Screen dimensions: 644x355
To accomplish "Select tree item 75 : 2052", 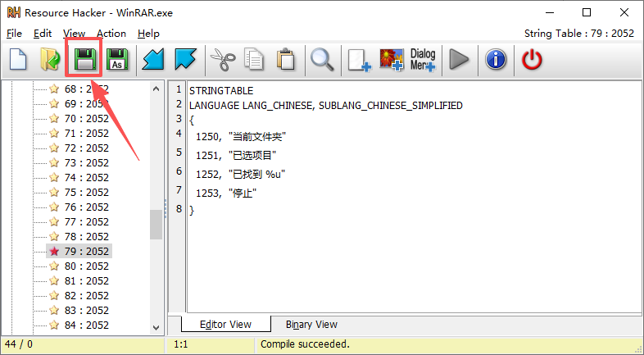I will (x=86, y=193).
